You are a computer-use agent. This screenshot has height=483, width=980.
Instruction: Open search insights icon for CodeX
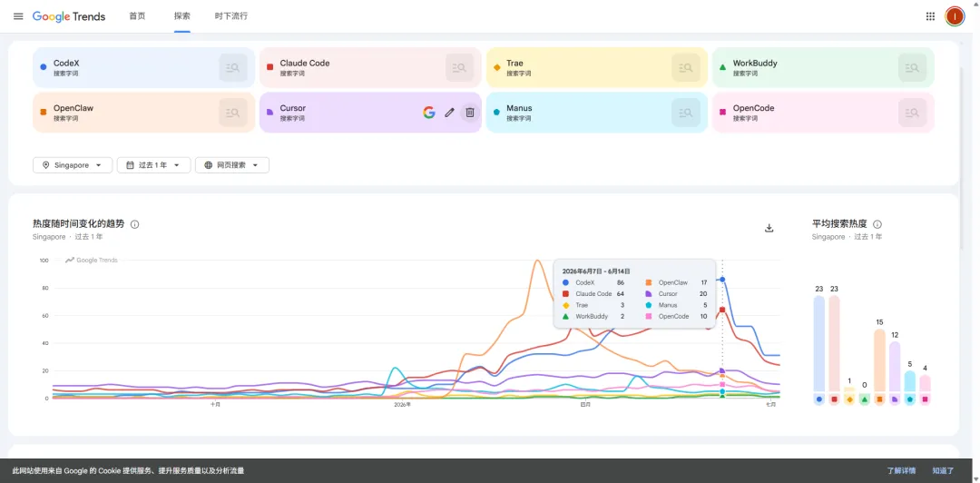pos(233,67)
